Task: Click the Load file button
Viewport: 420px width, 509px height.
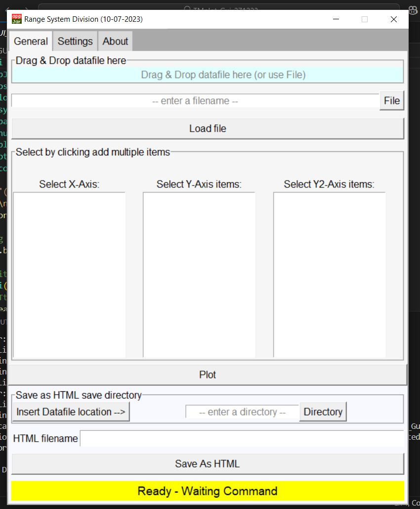Action: pyautogui.click(x=208, y=129)
